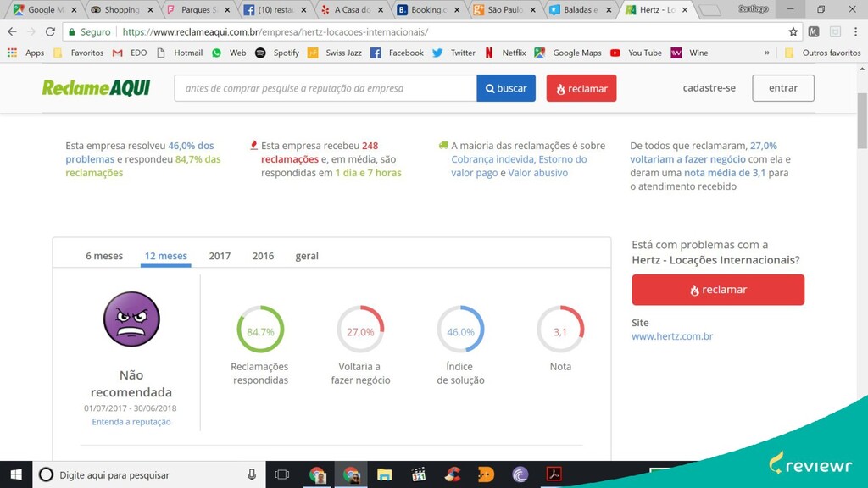Open the Adobe Acrobat taskbar icon
This screenshot has height=488, width=868.
tap(554, 474)
